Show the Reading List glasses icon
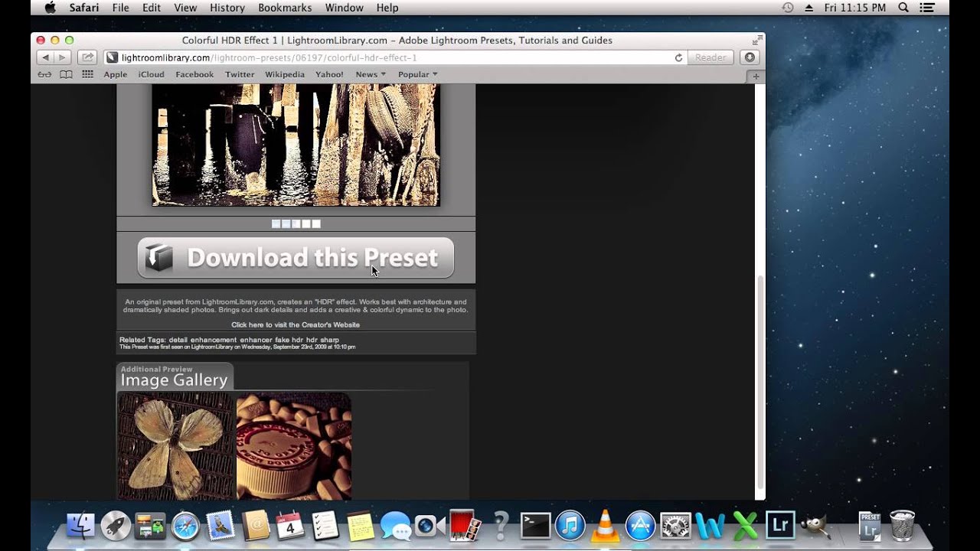 pyautogui.click(x=45, y=74)
